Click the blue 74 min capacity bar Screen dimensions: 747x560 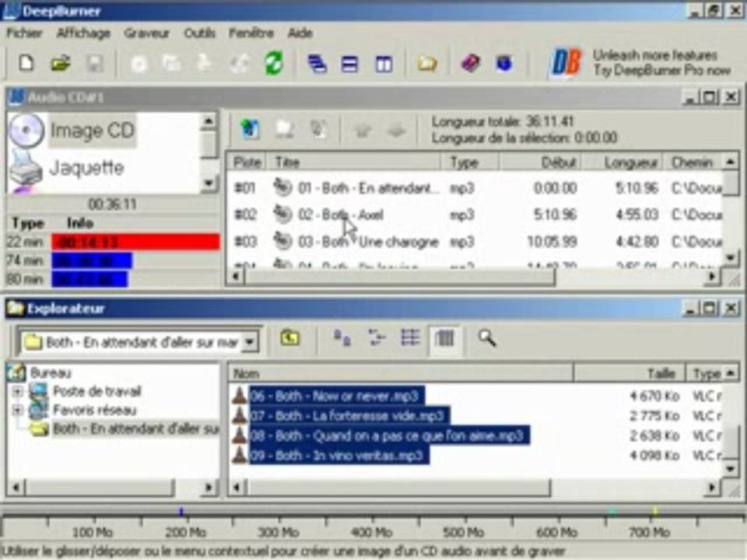click(92, 261)
